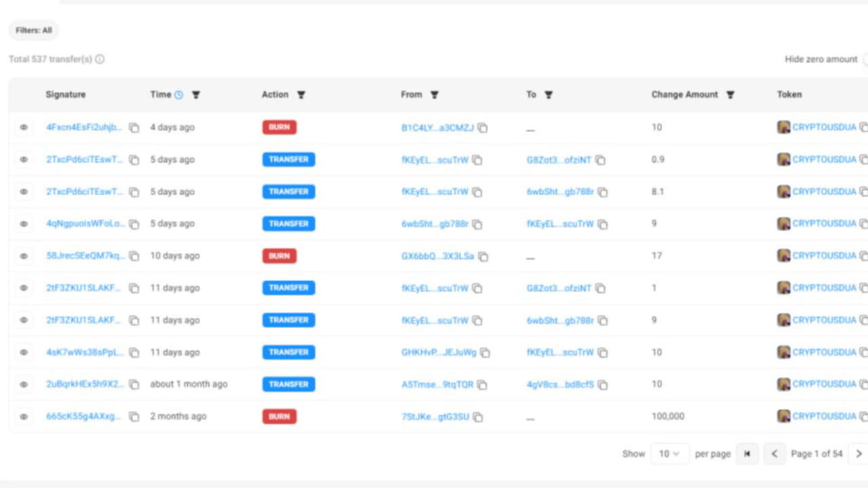
Task: Jump to the first page of results
Action: coord(747,453)
